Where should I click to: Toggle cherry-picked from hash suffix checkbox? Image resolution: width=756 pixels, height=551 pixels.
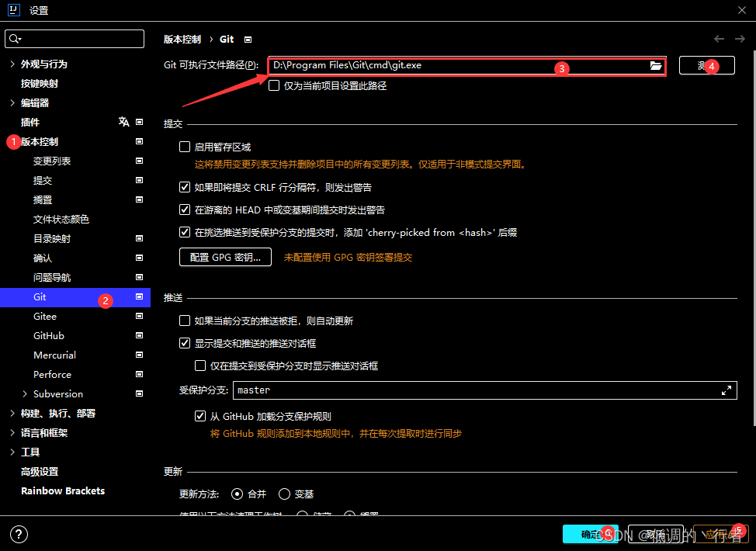click(185, 232)
